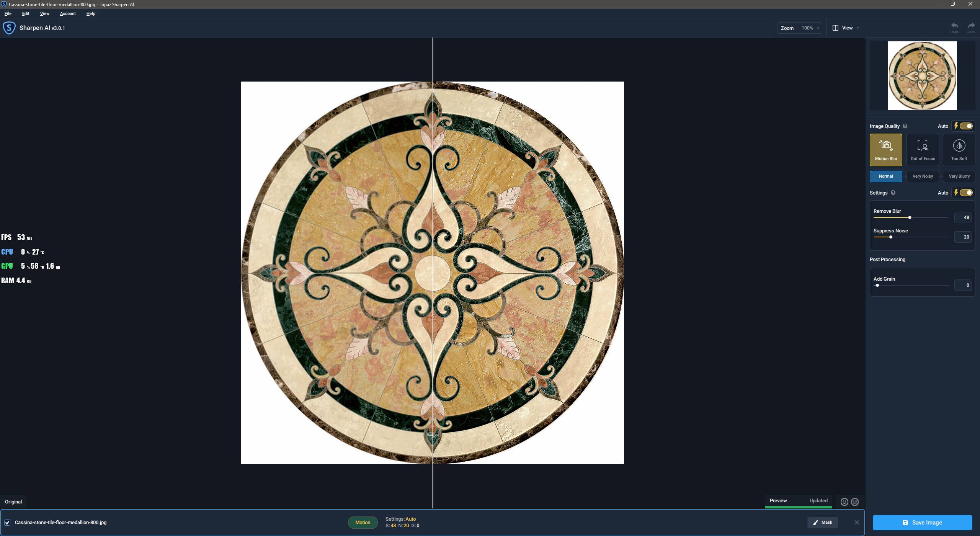This screenshot has width=980, height=536.
Task: Click the Remove Blur value field
Action: (963, 217)
